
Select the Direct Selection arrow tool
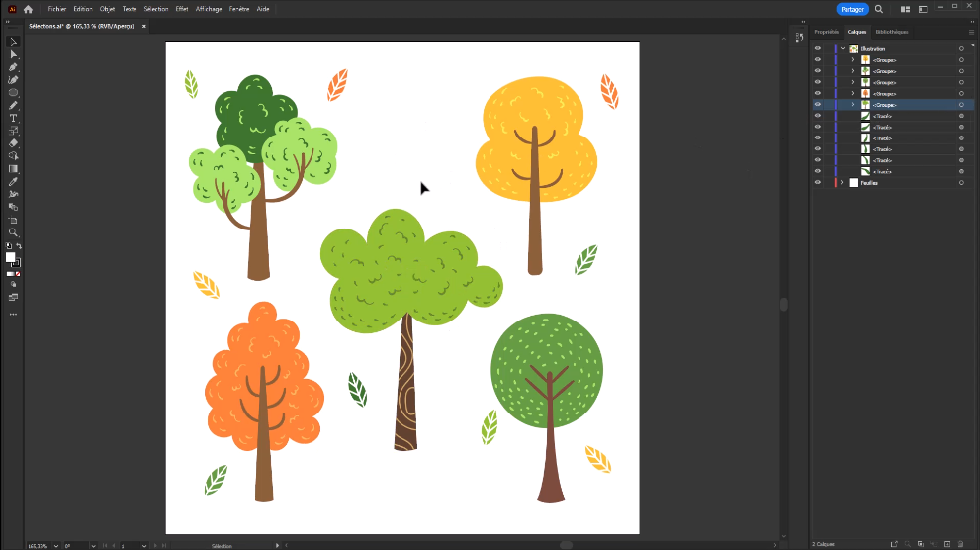click(13, 54)
